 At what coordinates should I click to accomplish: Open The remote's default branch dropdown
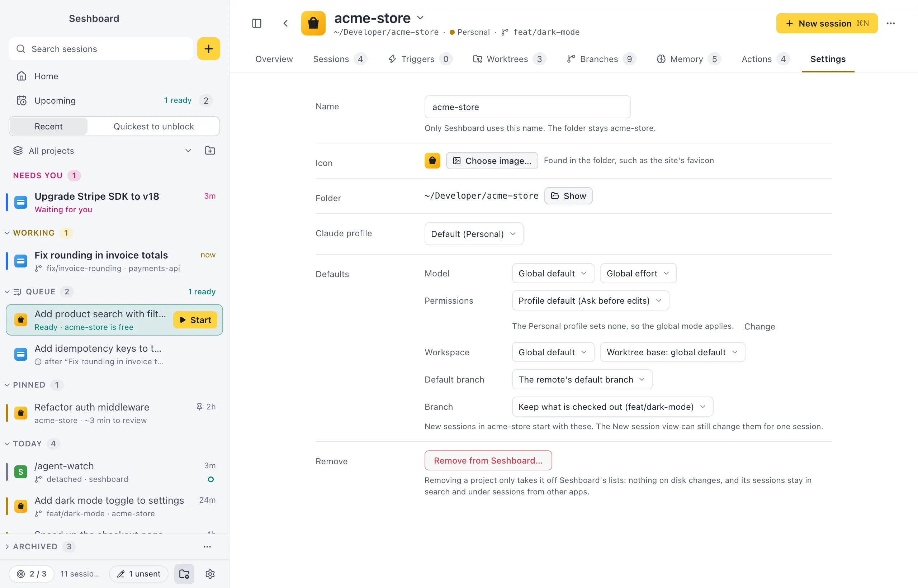coord(582,380)
